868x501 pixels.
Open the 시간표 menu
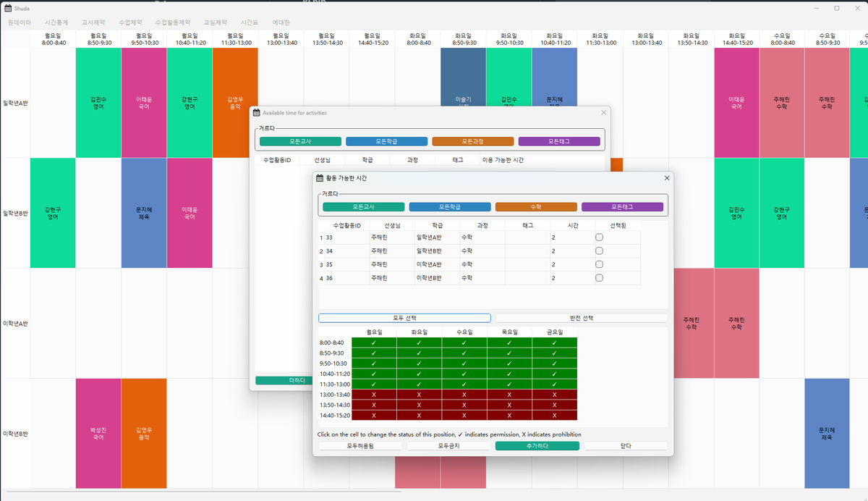[250, 22]
